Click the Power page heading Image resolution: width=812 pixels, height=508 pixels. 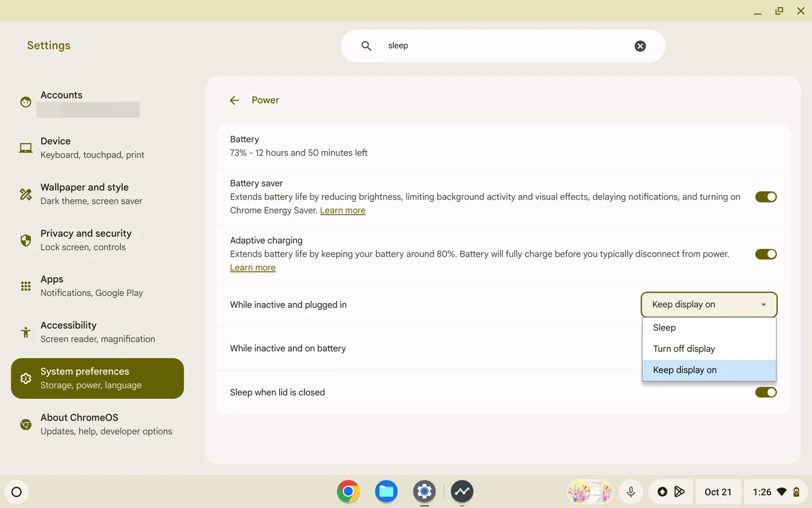(x=266, y=100)
